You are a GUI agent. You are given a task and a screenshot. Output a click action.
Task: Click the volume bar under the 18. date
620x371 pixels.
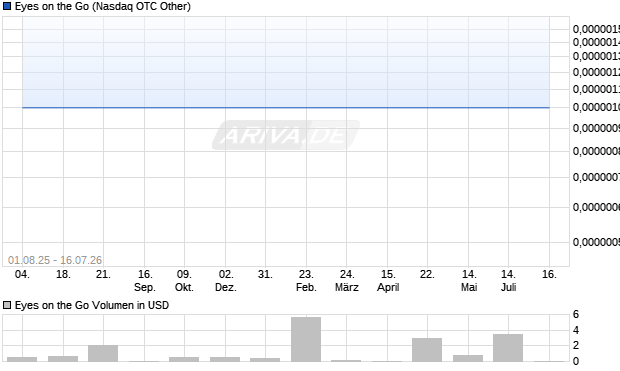tap(63, 359)
